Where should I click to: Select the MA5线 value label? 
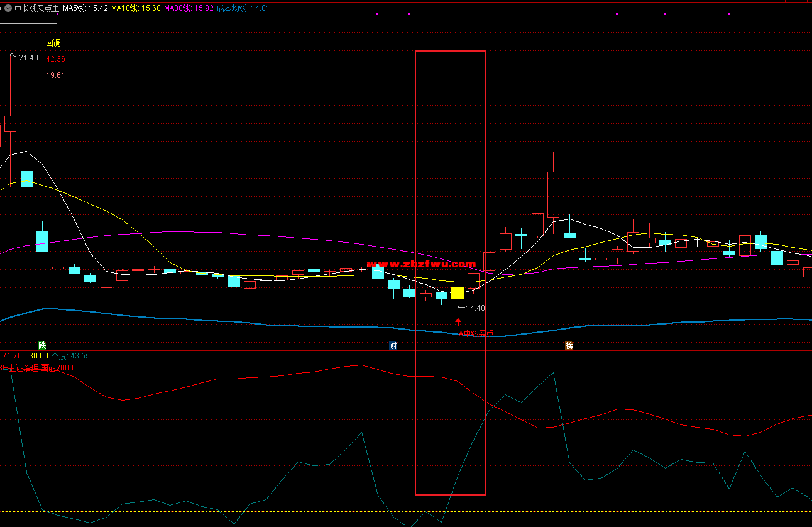[85, 8]
